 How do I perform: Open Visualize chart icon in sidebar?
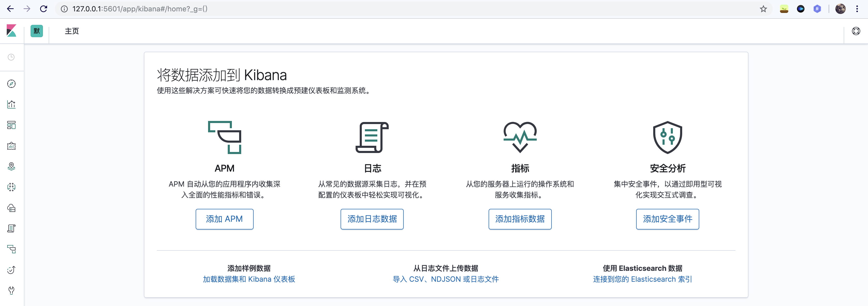(x=11, y=104)
